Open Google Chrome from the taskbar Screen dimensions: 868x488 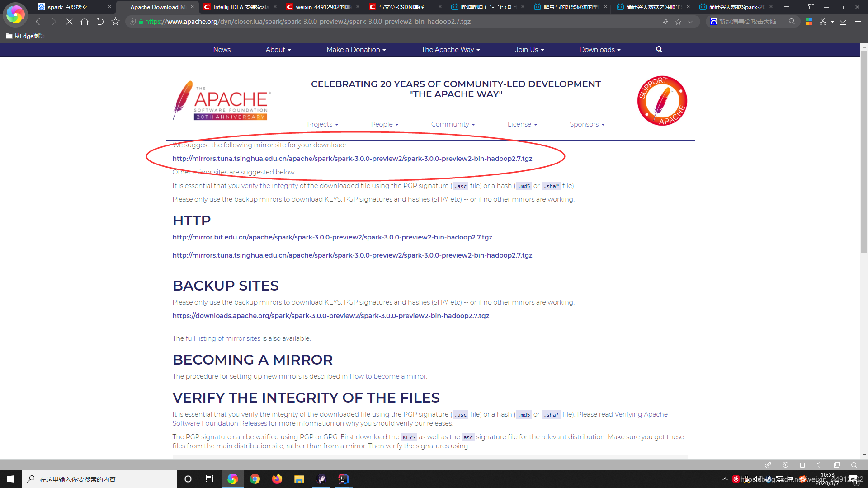255,479
